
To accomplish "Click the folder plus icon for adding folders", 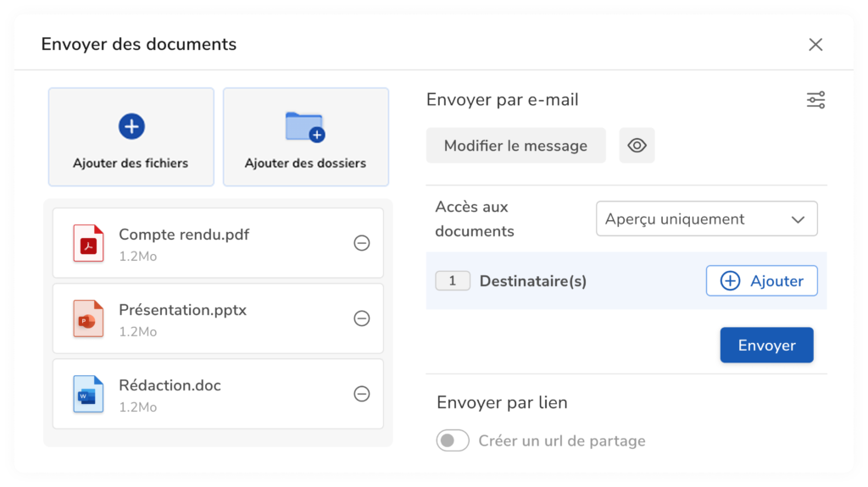I will pos(305,127).
